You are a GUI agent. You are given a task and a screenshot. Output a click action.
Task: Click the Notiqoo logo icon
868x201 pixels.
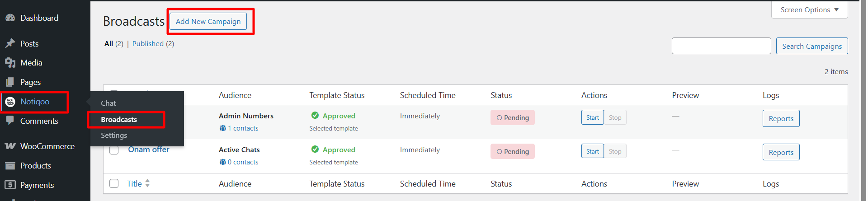click(10, 102)
